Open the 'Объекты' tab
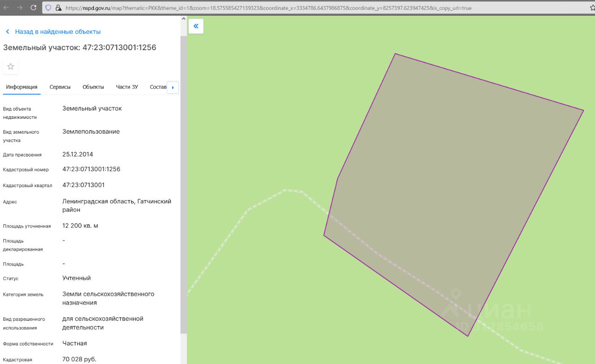 [x=93, y=87]
